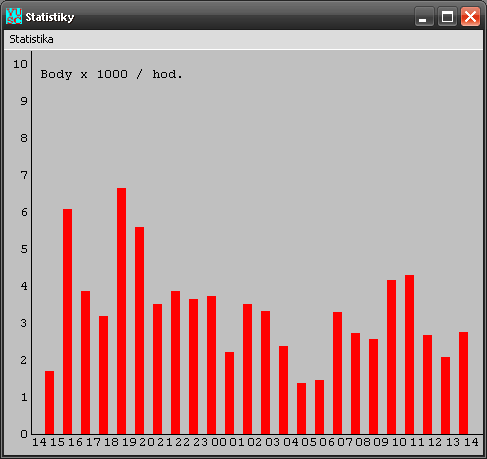This screenshot has height=459, width=487.
Task: Click the first bar at hour 14
Action: [49, 402]
